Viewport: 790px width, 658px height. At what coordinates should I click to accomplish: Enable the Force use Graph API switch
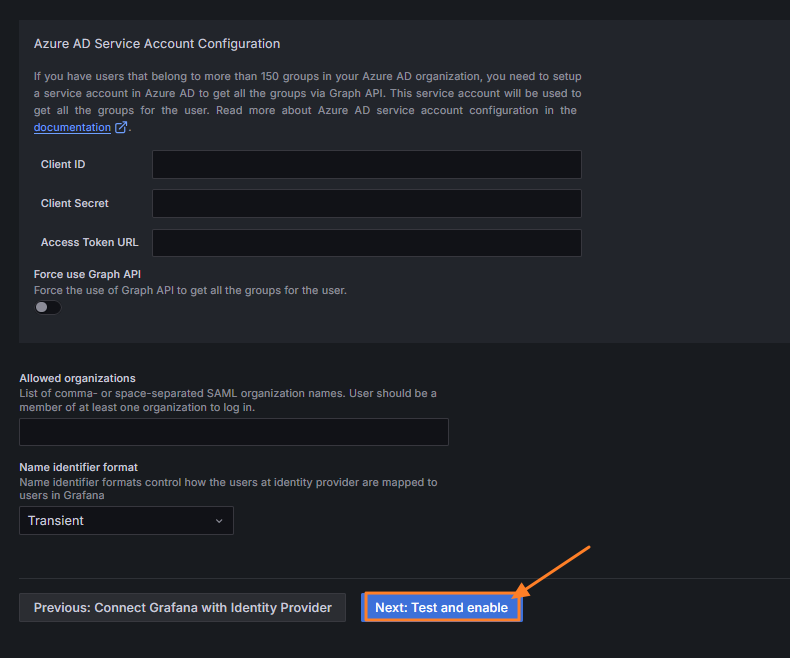point(48,308)
